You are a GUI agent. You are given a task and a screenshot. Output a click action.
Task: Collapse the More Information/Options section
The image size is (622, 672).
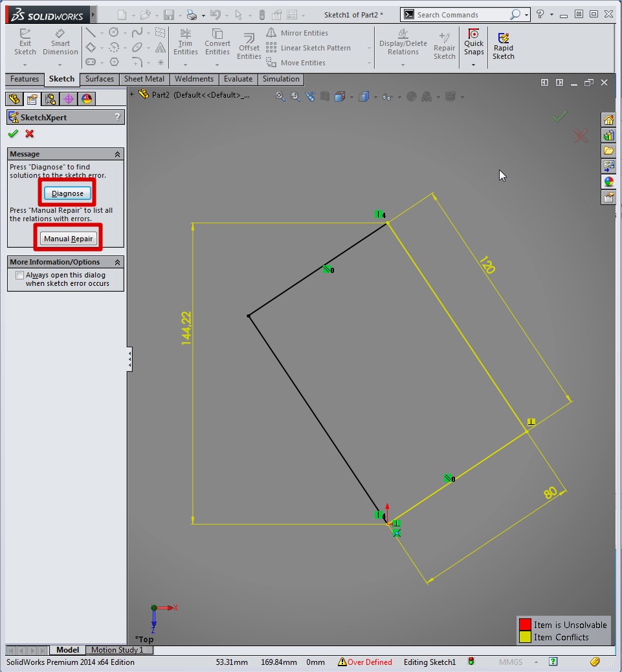point(117,263)
